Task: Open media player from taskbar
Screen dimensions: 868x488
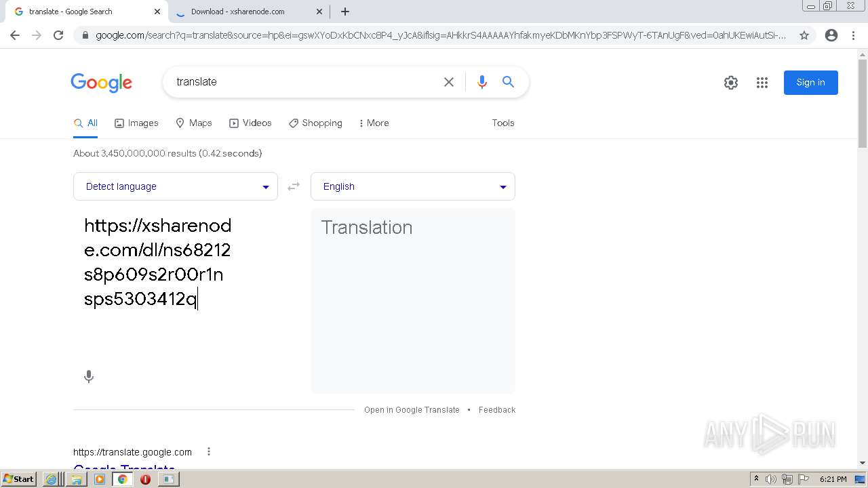Action: coord(100,479)
